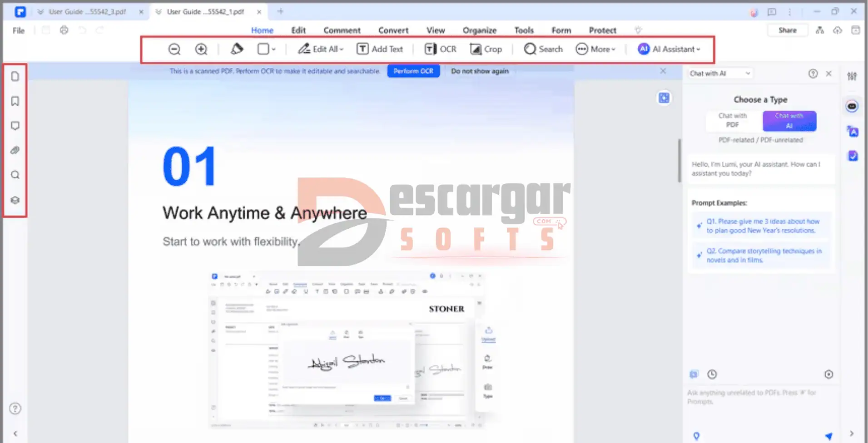Select the Crop tool

click(486, 49)
